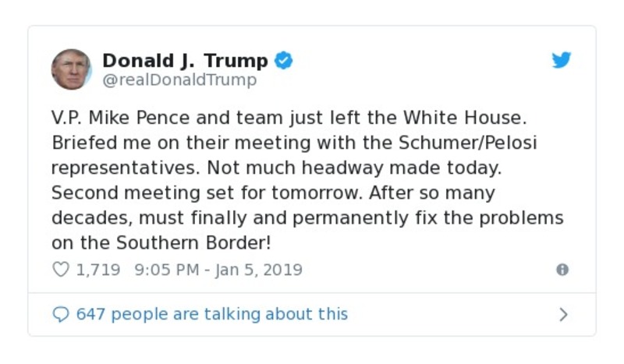Image resolution: width=624 pixels, height=364 pixels.
Task: Expand conversation with the right chevron arrow
Action: coord(563,314)
